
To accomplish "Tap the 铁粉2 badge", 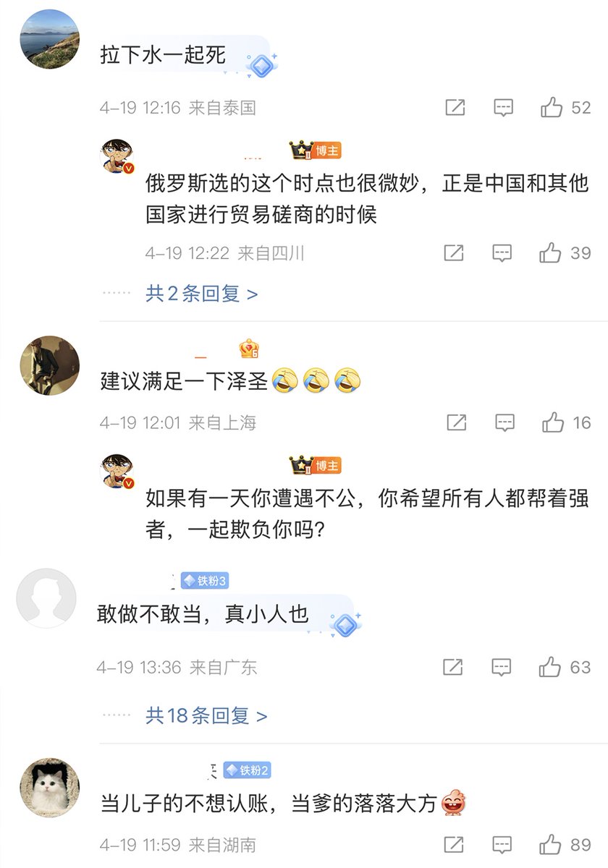I will 247,770.
